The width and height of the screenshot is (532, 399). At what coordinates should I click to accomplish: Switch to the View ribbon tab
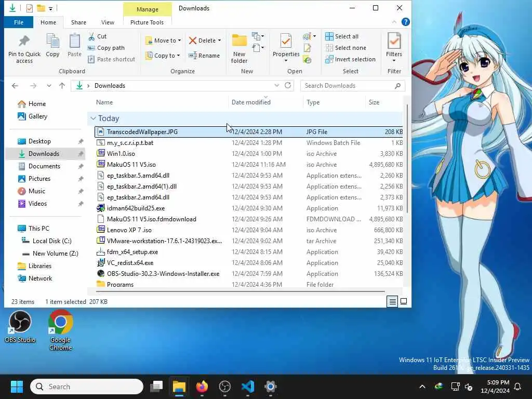point(108,22)
